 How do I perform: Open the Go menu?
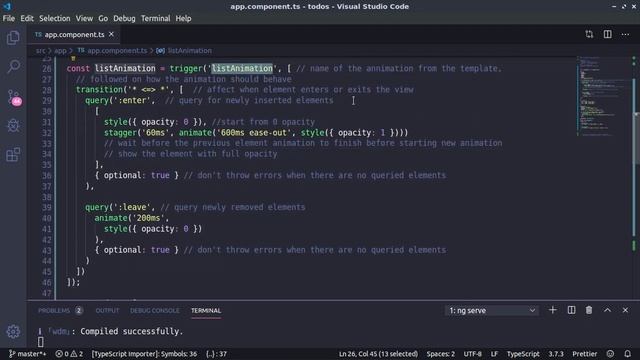pos(103,18)
